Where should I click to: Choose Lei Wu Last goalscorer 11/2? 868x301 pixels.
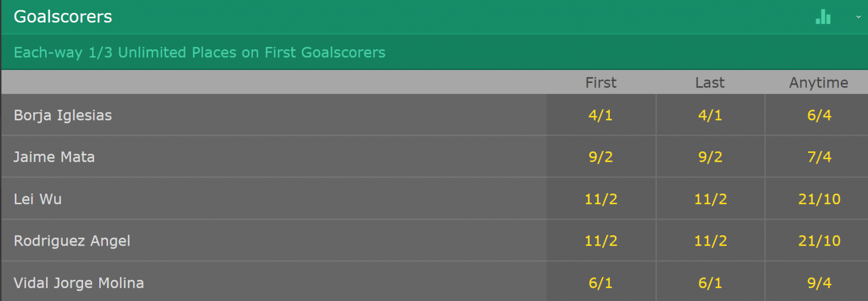pos(710,199)
